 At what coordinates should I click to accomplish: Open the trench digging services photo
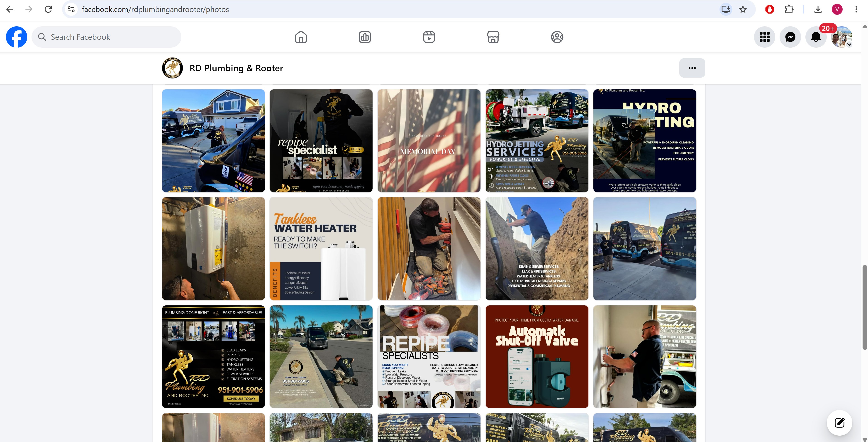tap(537, 249)
